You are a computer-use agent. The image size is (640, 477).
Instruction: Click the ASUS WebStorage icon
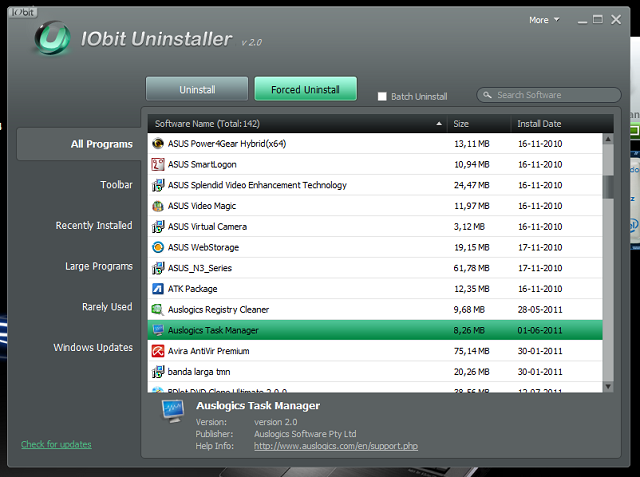[158, 247]
